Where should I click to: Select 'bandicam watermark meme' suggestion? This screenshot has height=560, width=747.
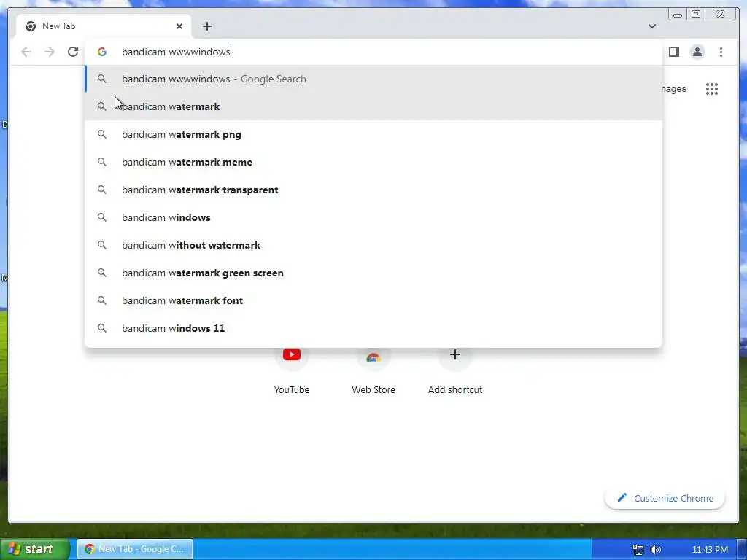(x=373, y=162)
